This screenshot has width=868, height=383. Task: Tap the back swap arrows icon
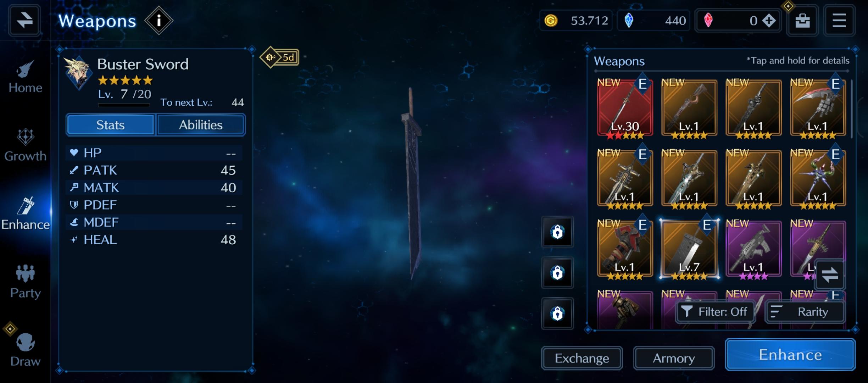click(x=24, y=20)
